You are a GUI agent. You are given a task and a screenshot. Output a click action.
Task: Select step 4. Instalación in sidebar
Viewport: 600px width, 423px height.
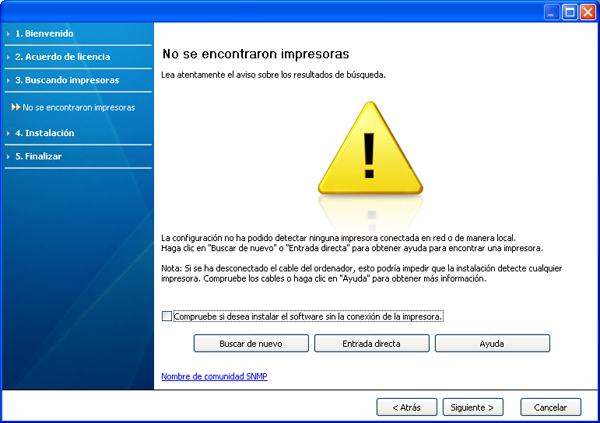coord(45,133)
